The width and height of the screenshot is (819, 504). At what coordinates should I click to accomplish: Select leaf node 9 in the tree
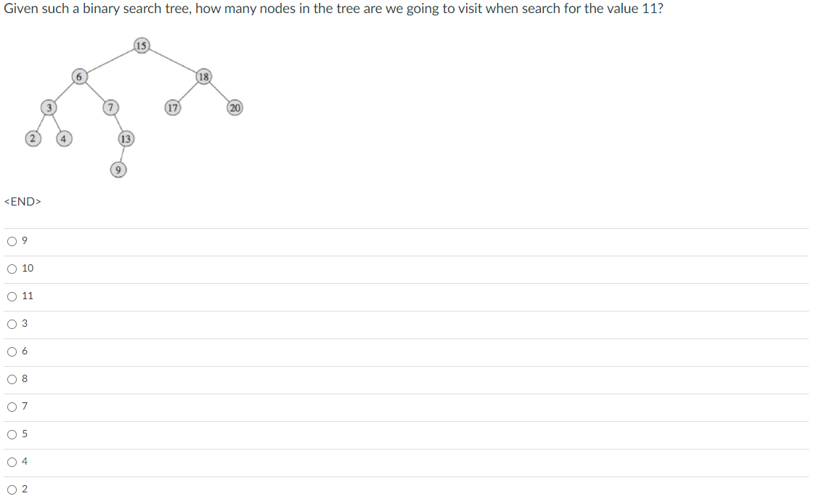tap(118, 169)
